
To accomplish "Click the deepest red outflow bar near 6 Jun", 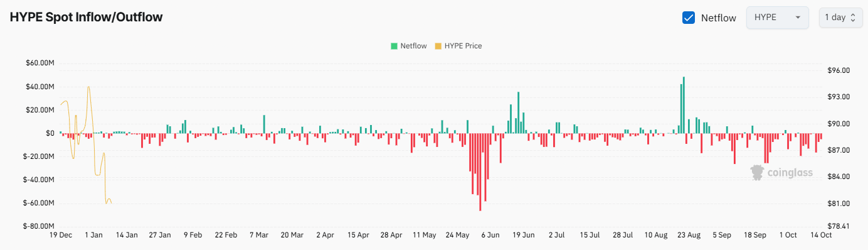I will (480, 172).
